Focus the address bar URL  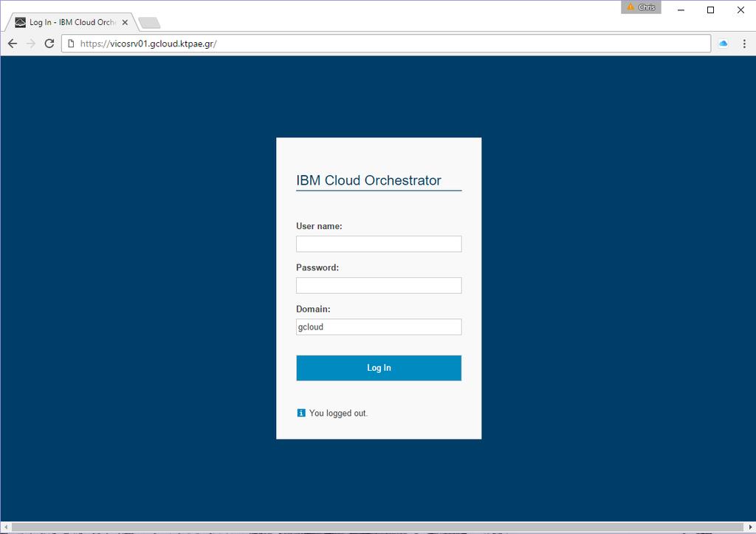[385, 44]
